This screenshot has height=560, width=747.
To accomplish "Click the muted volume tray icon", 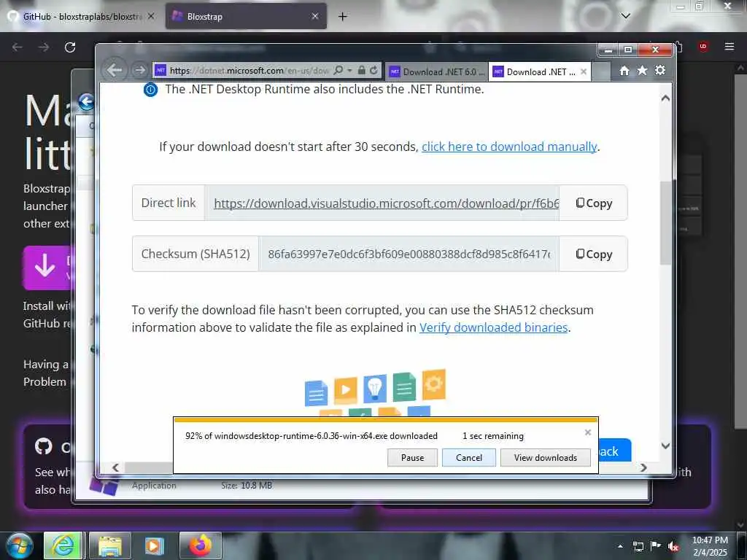I will 673,546.
